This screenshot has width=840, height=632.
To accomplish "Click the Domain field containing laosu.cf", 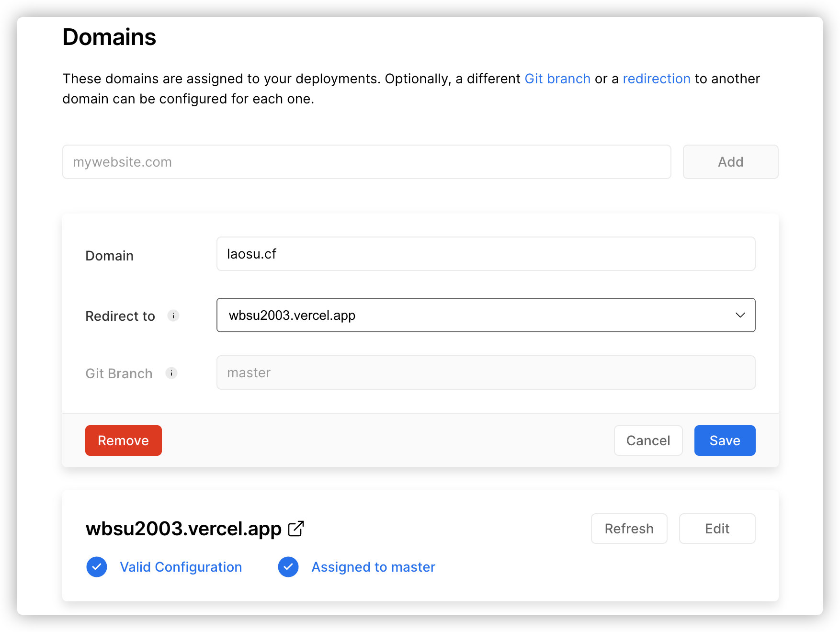I will point(486,254).
